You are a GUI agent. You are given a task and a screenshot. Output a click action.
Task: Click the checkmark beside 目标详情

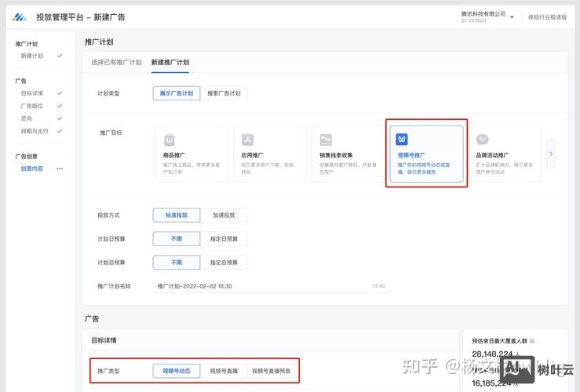(60, 93)
